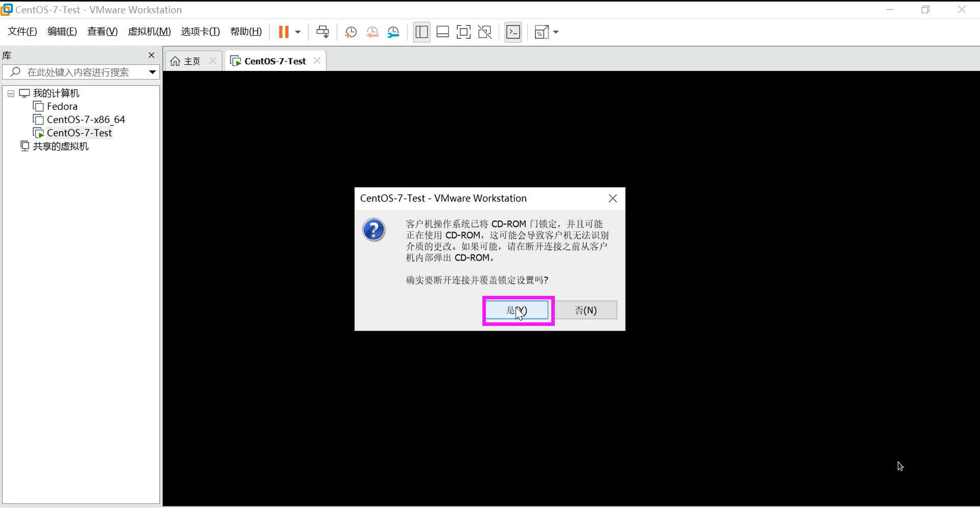Click the Fedora VM icon in library

pos(38,106)
